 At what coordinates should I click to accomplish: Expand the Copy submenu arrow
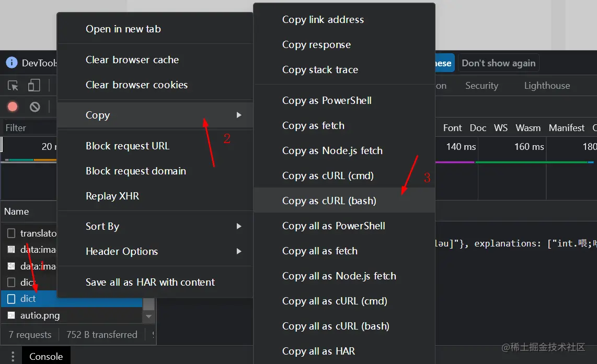[239, 115]
